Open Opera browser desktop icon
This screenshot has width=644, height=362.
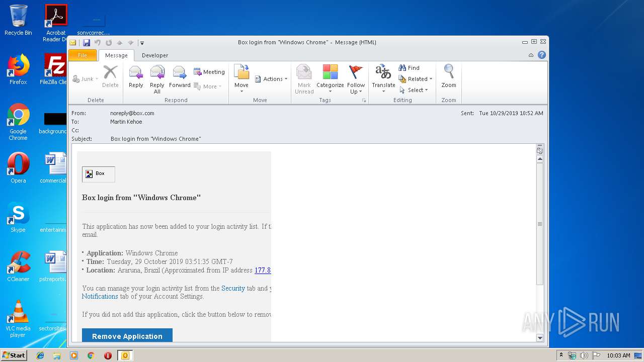coord(18,168)
